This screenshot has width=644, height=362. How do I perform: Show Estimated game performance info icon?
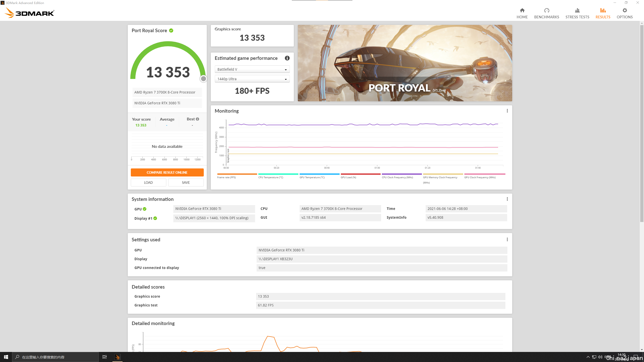pos(287,58)
